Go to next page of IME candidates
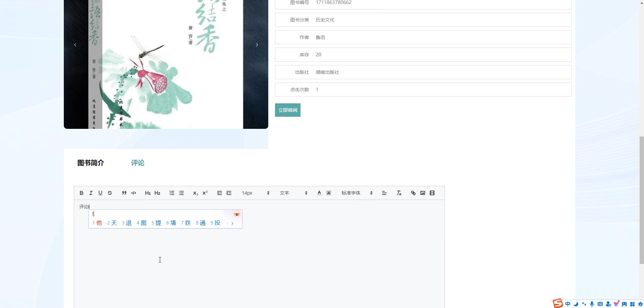The image size is (644, 308). (232, 223)
